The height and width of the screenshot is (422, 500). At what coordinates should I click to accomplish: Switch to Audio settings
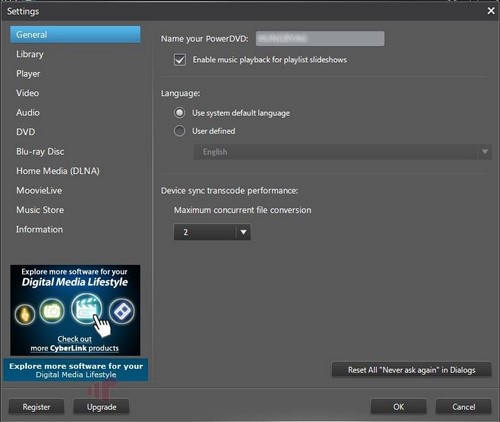[28, 113]
